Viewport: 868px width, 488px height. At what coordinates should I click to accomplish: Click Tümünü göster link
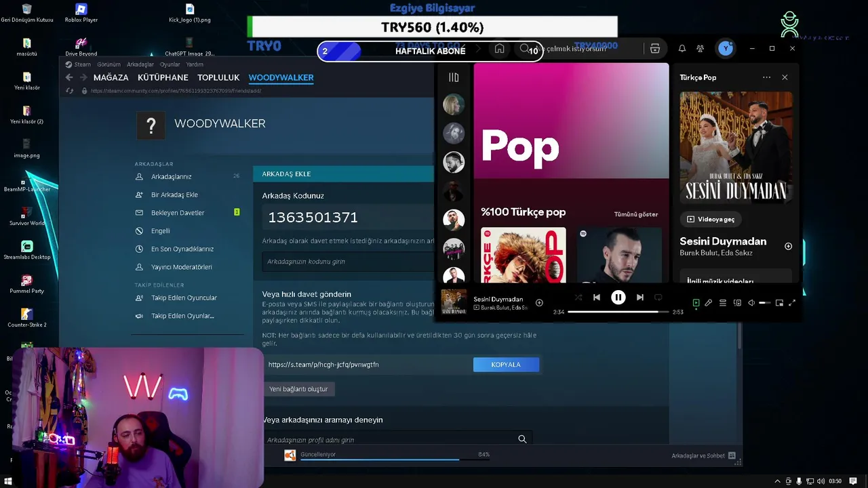[x=636, y=214]
